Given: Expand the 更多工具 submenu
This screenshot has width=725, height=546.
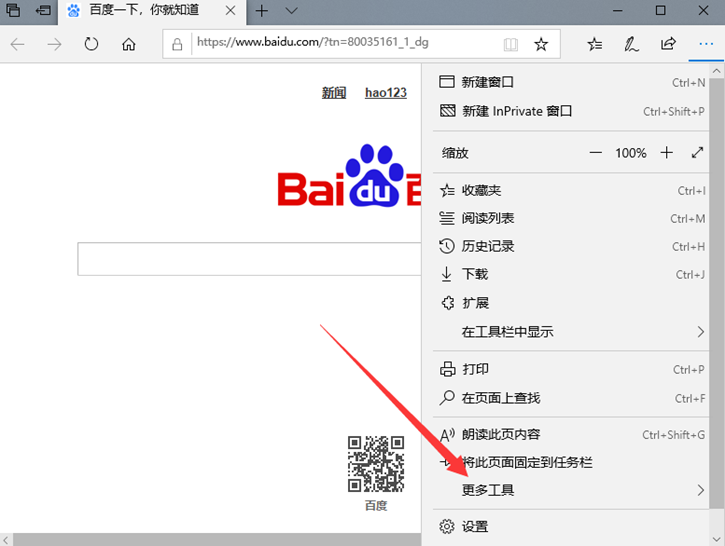Looking at the screenshot, I should (573, 490).
